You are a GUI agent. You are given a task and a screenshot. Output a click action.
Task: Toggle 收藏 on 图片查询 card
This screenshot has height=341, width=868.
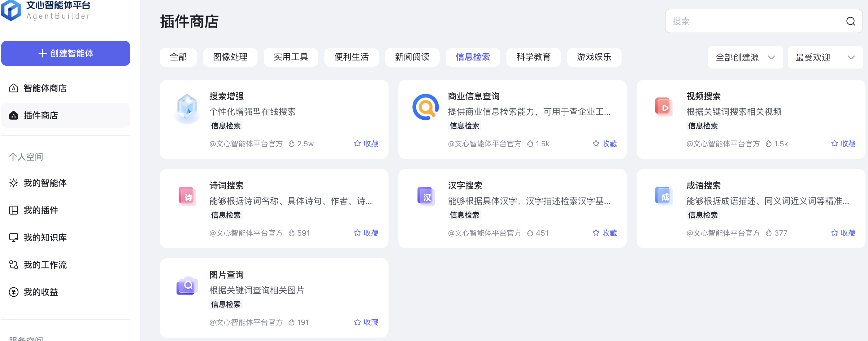click(x=366, y=322)
